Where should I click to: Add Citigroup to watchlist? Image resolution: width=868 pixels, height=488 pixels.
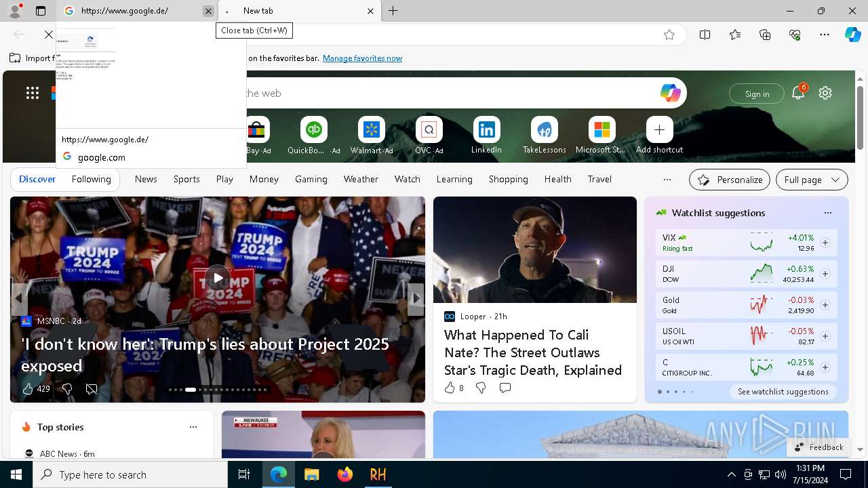click(825, 367)
